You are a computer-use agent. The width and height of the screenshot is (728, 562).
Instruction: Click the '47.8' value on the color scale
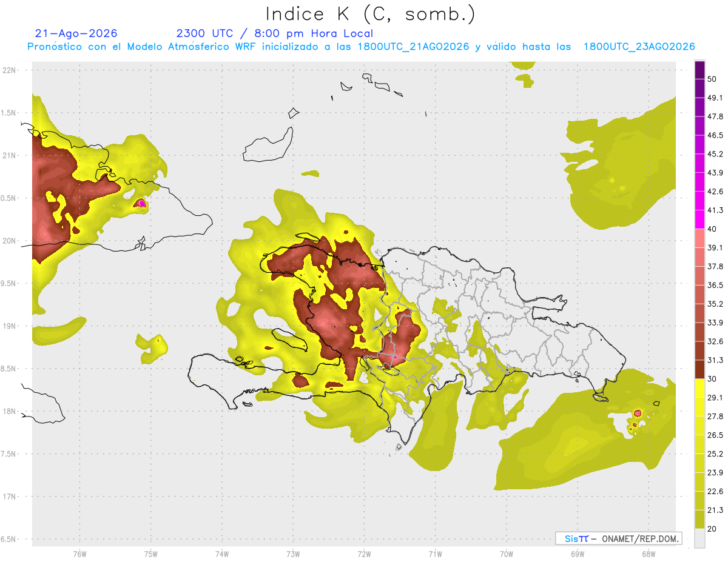(x=715, y=116)
